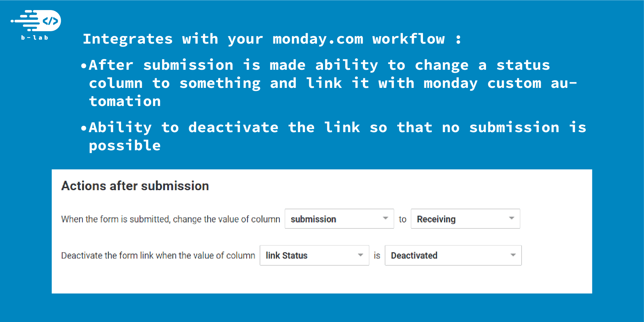The width and height of the screenshot is (644, 322).
Task: Click the 'When the form is submitted' label
Action: (170, 219)
